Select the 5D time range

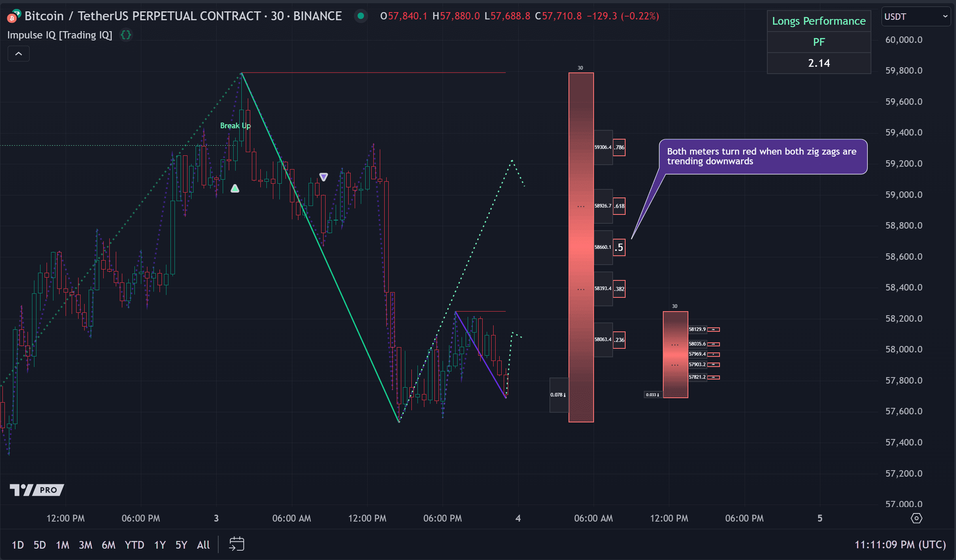pyautogui.click(x=40, y=545)
